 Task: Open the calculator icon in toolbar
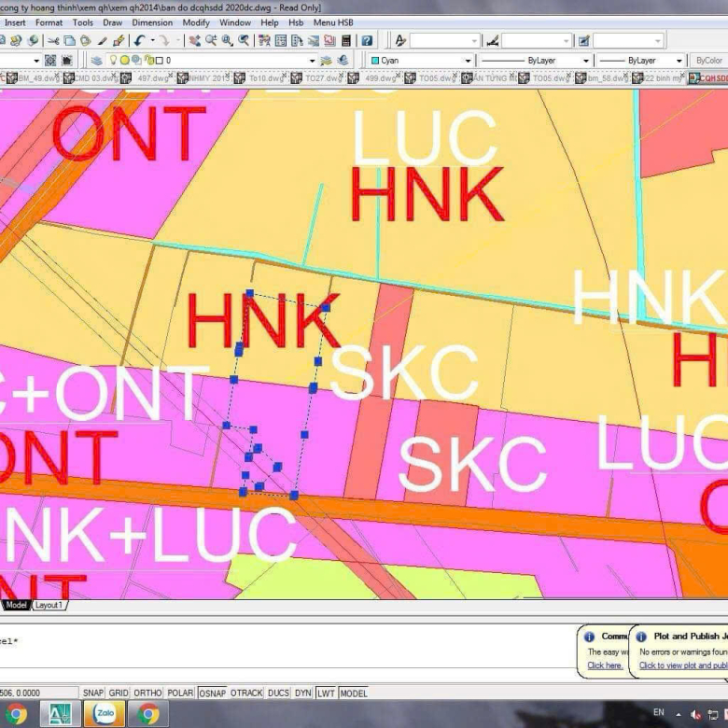pos(346,41)
